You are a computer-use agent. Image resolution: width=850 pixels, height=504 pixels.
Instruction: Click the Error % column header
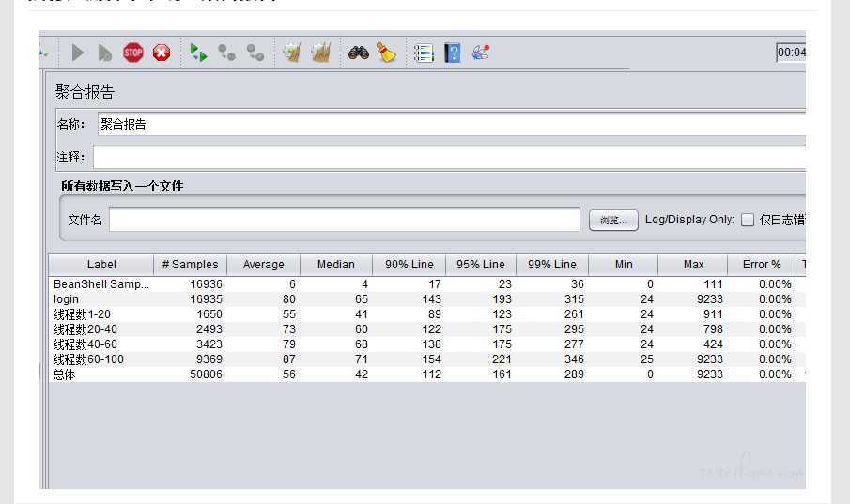[762, 265]
